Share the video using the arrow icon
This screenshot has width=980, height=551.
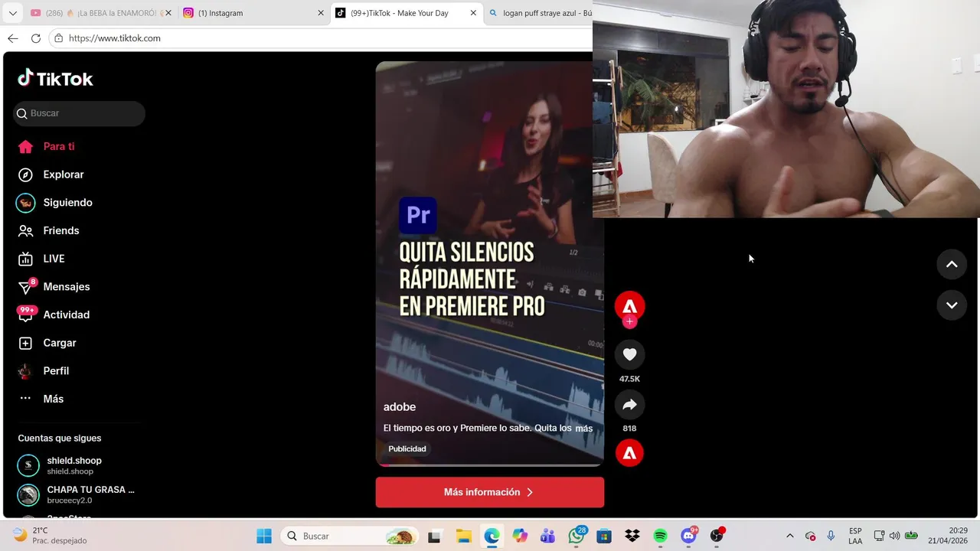[x=629, y=404]
